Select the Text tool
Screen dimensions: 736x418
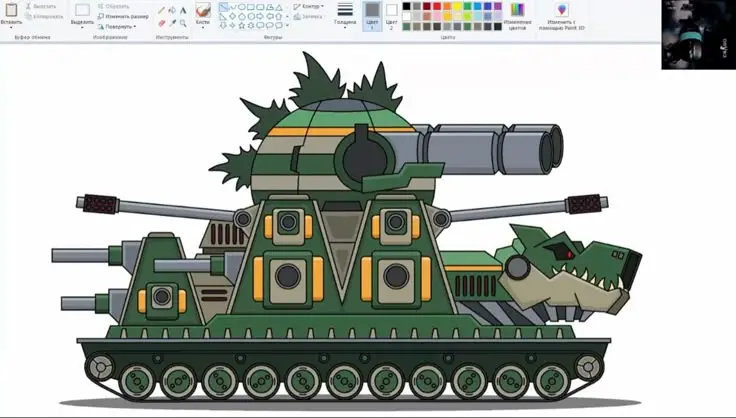pyautogui.click(x=183, y=10)
